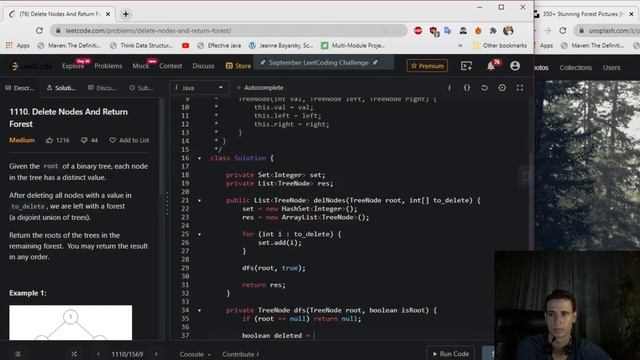Open editor settings icon
Screen dimensions: 640x360
click(502, 88)
